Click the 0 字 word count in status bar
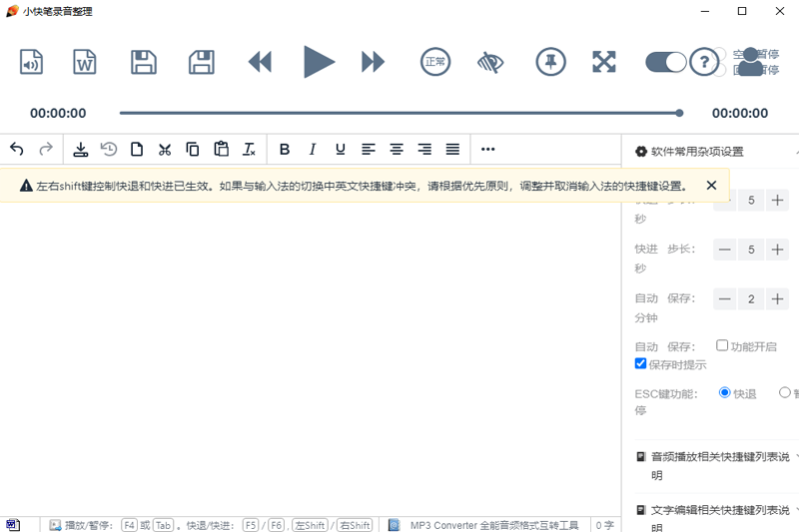 (x=605, y=525)
